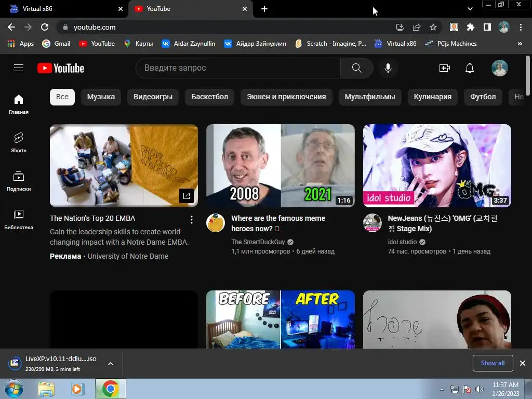532x399 pixels.
Task: Open Shorts in the sidebar
Action: pyautogui.click(x=19, y=142)
